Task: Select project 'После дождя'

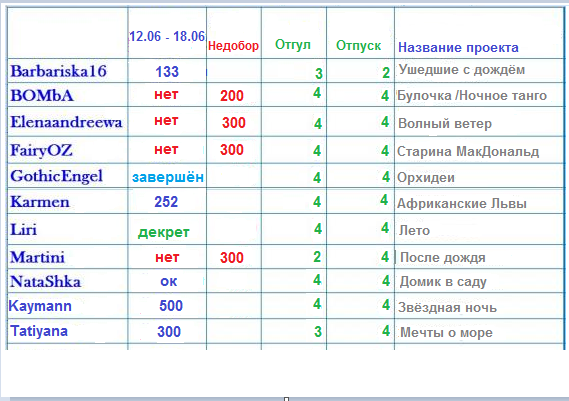Action: tap(442, 258)
